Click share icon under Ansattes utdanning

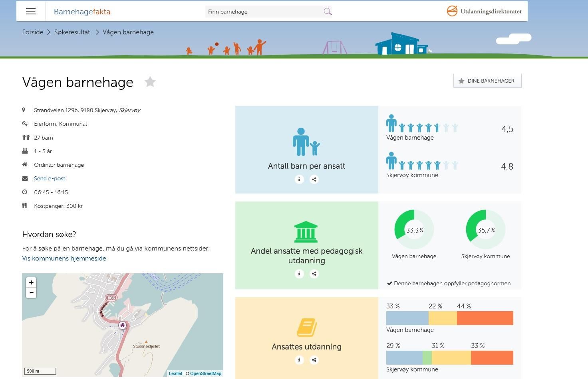(314, 360)
